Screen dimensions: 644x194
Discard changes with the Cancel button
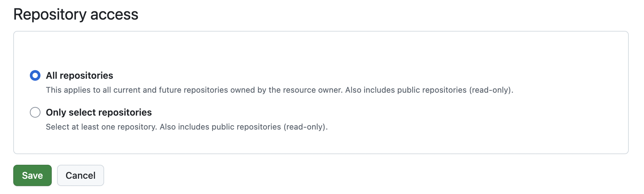pyautogui.click(x=81, y=175)
